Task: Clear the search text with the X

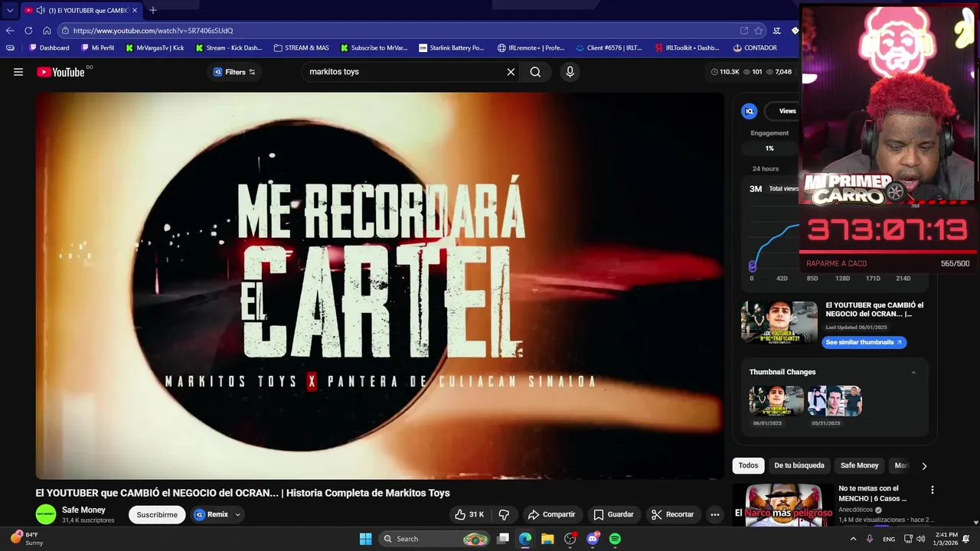Action: [x=511, y=72]
